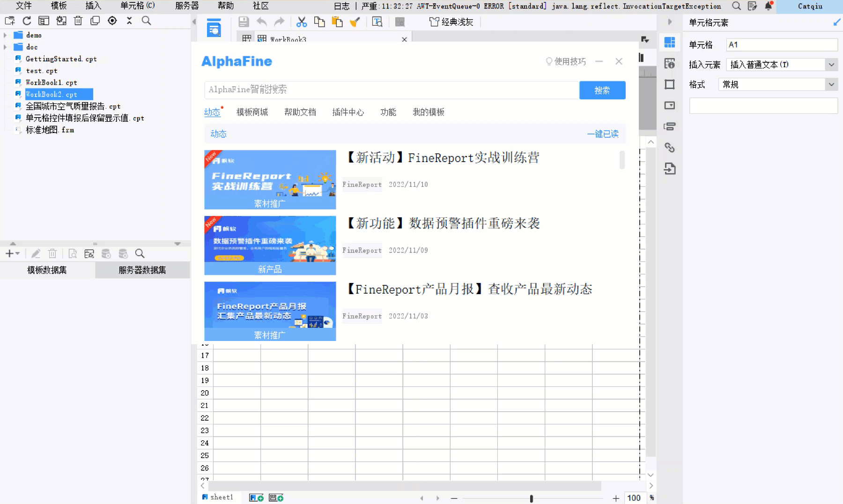This screenshot has width=843, height=504.
Task: Switch to 插件中心 tab in AlphaFine
Action: [x=348, y=112]
